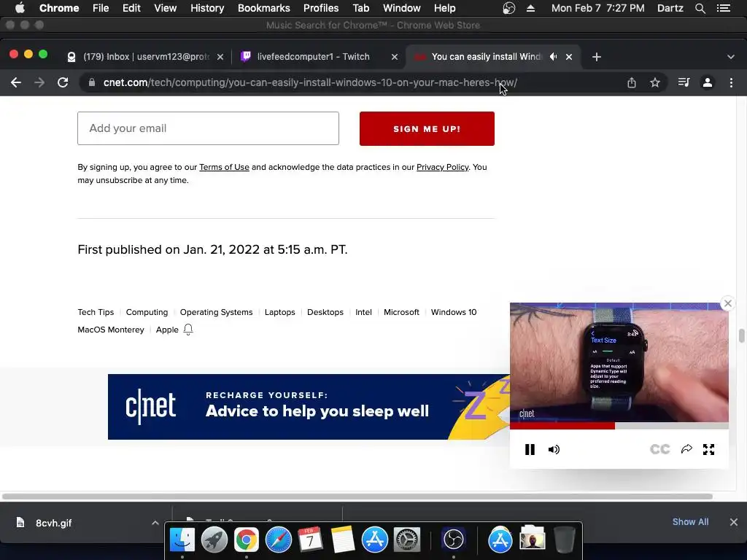Open Spotlight search in menu bar
The image size is (747, 560).
tap(700, 8)
